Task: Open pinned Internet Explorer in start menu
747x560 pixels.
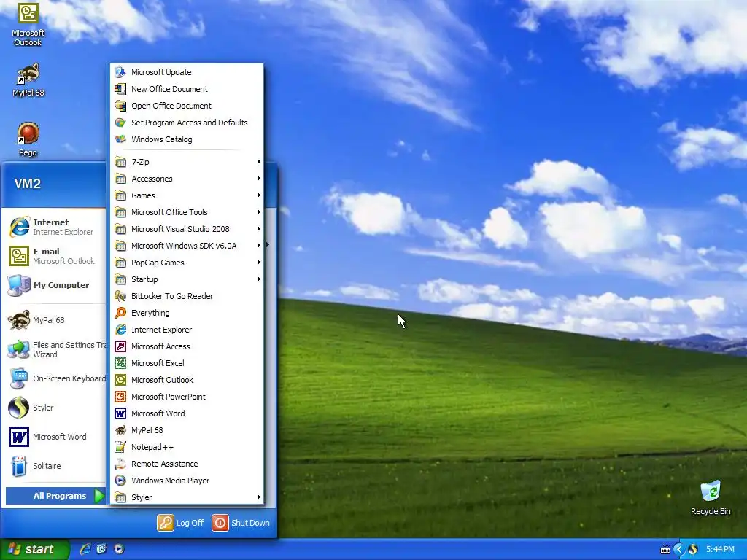Action: pos(54,227)
